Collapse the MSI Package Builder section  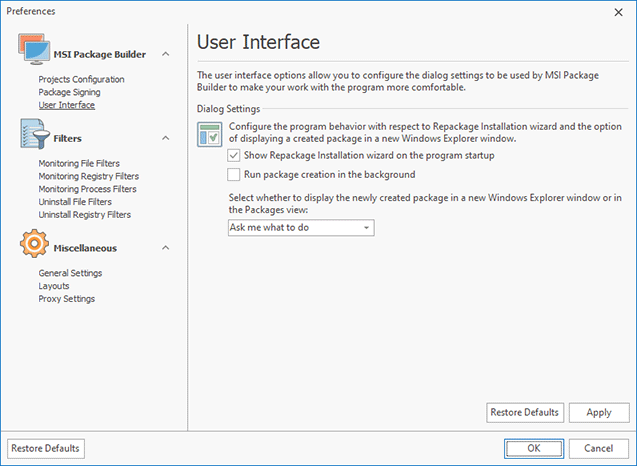click(x=166, y=54)
